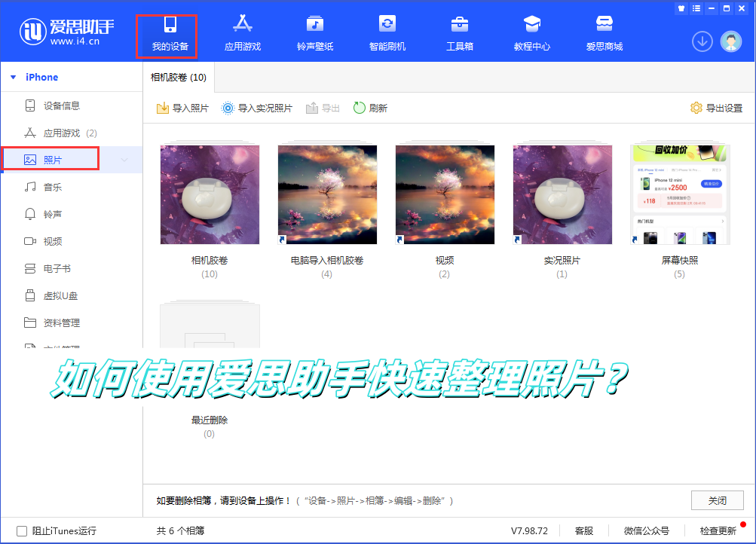Click the list menu icon in title bar
756x544 pixels.
coord(696,8)
